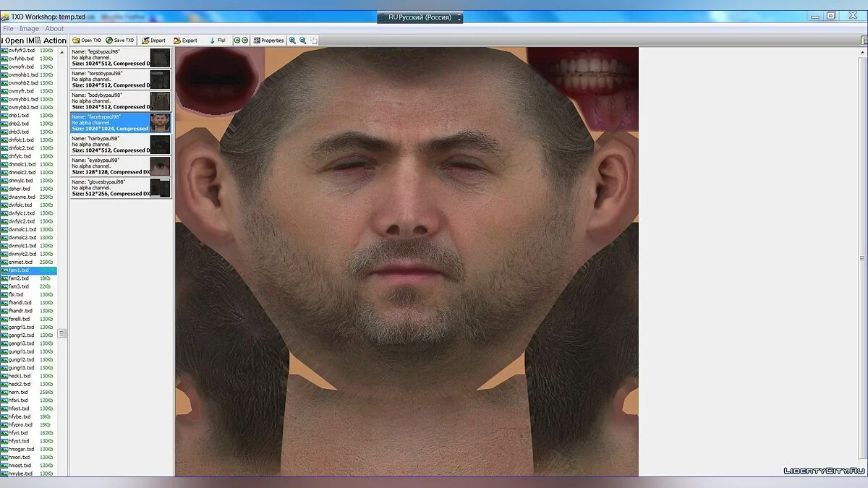Click the zoom in magnifier icon
The height and width of the screenshot is (488, 868).
pyautogui.click(x=293, y=40)
